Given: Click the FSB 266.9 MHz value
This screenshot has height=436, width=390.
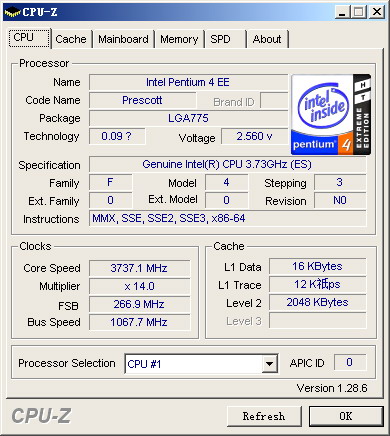Looking at the screenshot, I should (139, 304).
